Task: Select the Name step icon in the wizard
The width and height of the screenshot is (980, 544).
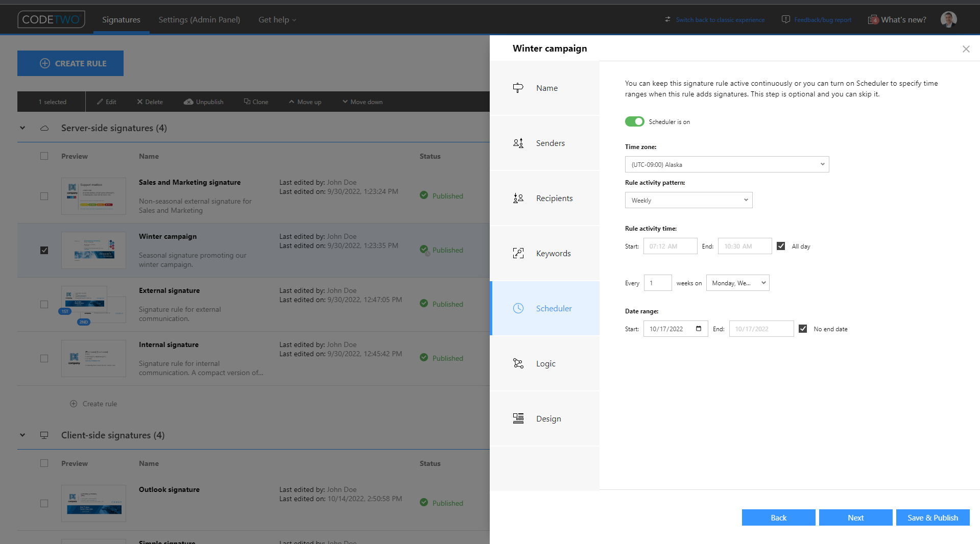Action: pos(518,87)
